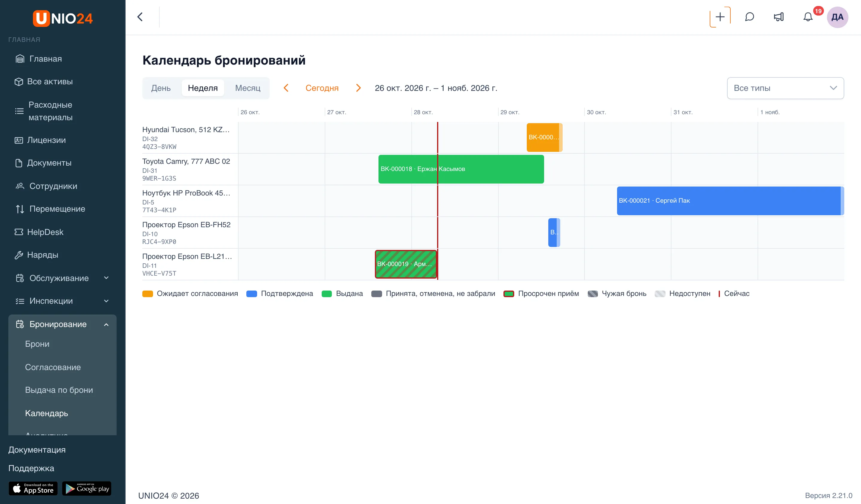Open the orange Hyundai Tucson booking

pos(544,137)
